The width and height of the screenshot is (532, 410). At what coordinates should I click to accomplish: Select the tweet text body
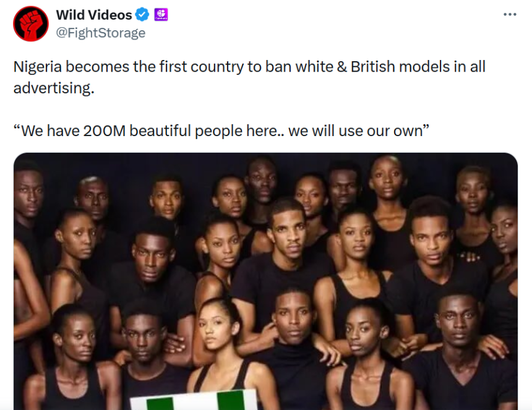[247, 74]
